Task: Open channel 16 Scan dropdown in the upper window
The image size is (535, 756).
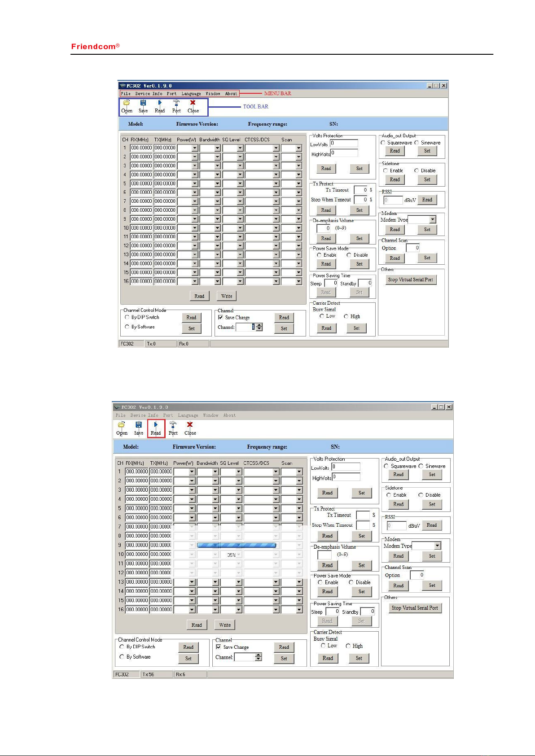Action: point(298,281)
